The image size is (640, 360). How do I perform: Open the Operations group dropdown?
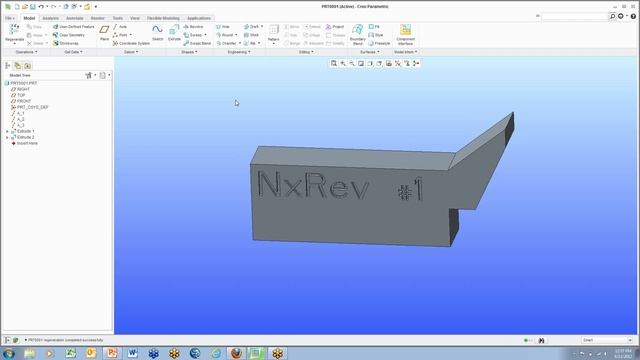27,52
